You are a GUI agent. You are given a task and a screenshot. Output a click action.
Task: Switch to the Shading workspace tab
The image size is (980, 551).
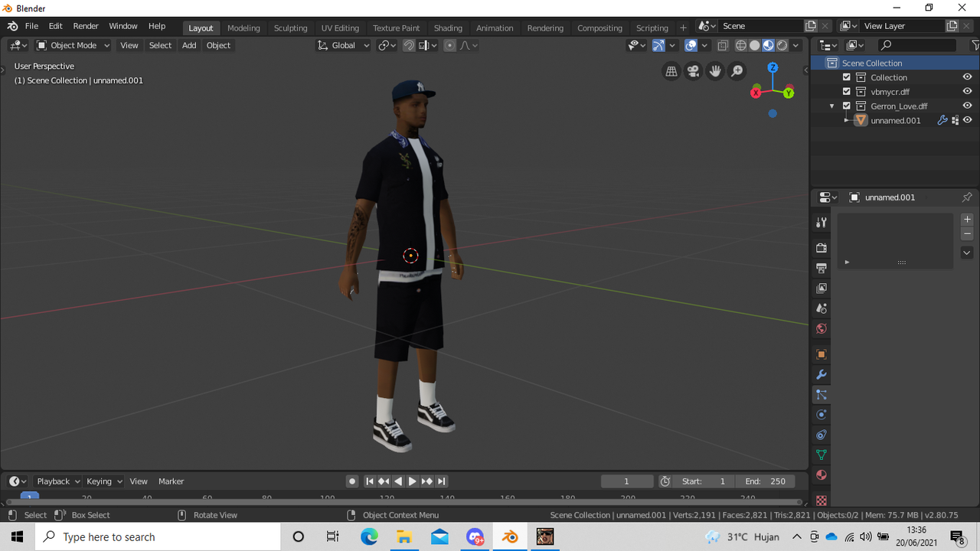448,28
